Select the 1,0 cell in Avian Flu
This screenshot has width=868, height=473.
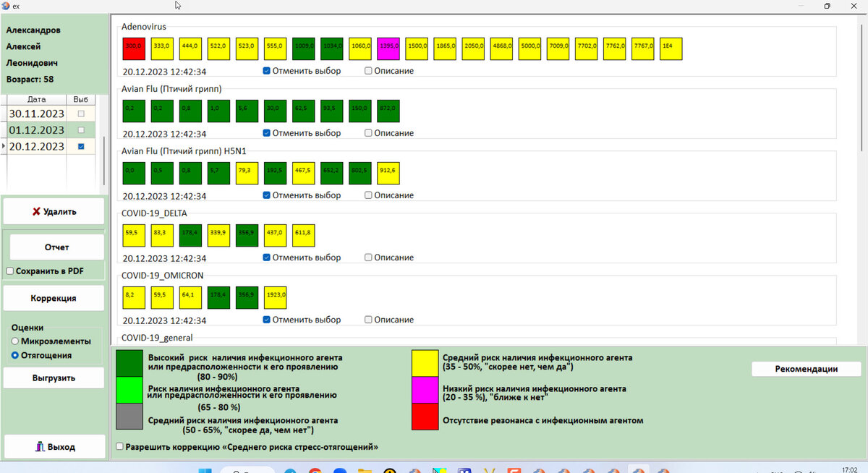pyautogui.click(x=218, y=111)
